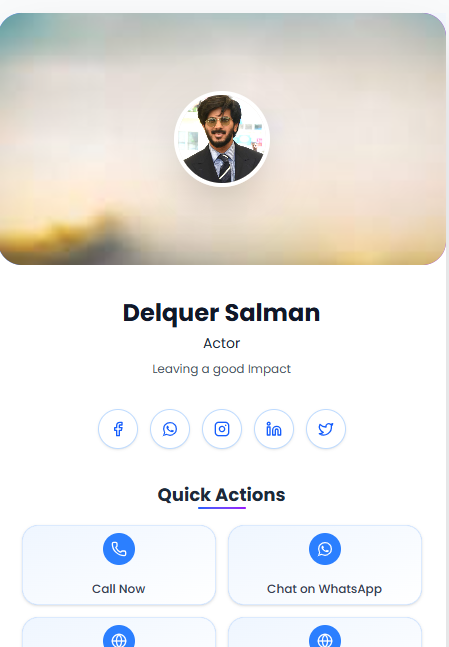
Task: Click the Call Now label
Action: pos(118,589)
